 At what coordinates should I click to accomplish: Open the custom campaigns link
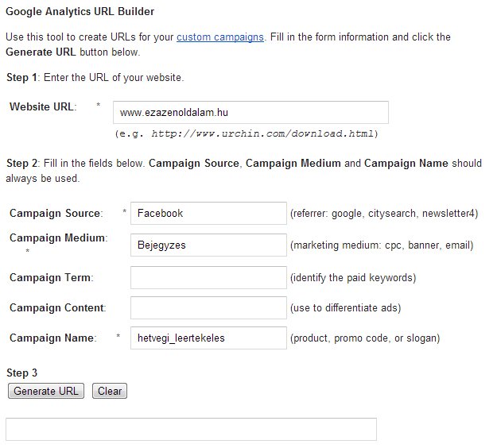point(220,37)
